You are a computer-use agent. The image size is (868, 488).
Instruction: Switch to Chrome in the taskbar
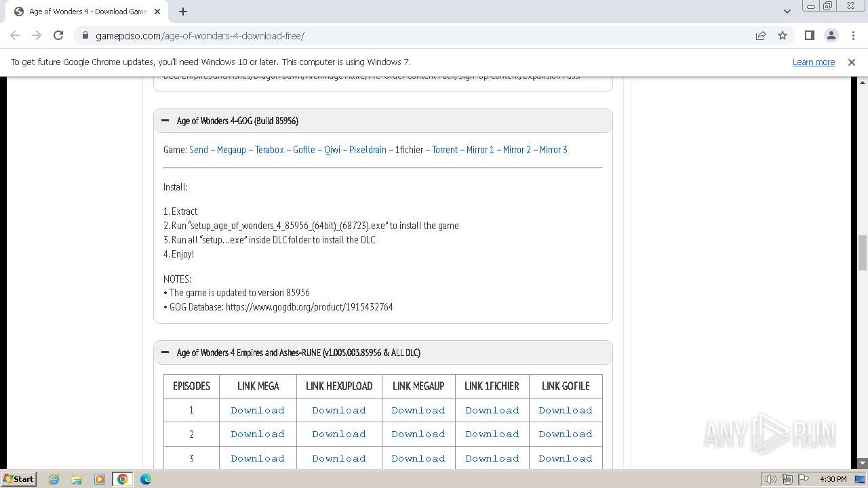click(x=123, y=479)
